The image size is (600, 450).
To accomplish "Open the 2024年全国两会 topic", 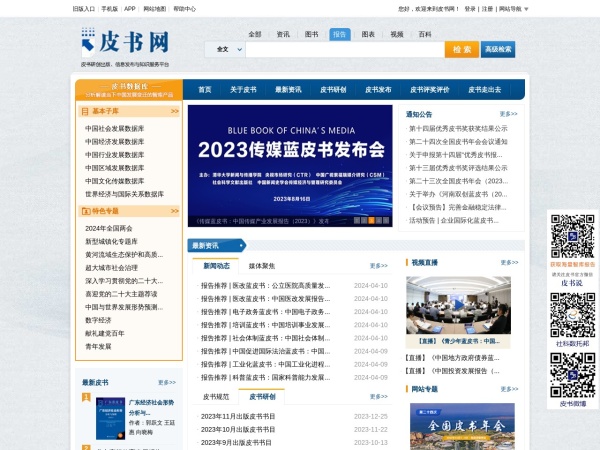I will (109, 228).
